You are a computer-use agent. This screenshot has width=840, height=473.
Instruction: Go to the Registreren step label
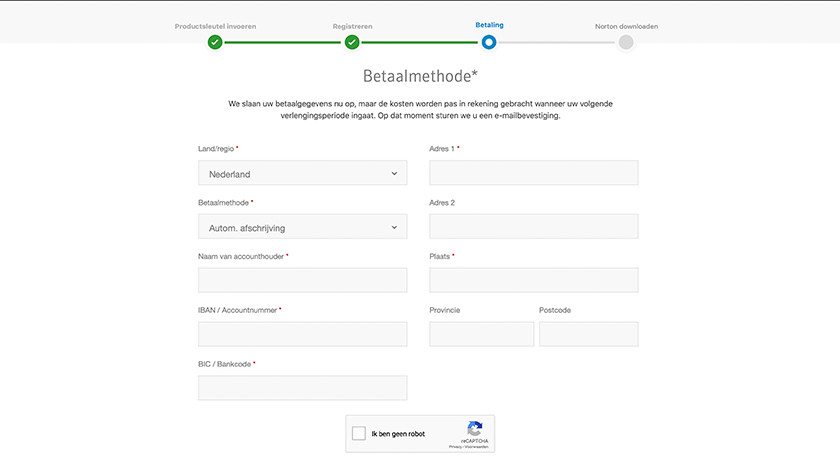coord(352,26)
